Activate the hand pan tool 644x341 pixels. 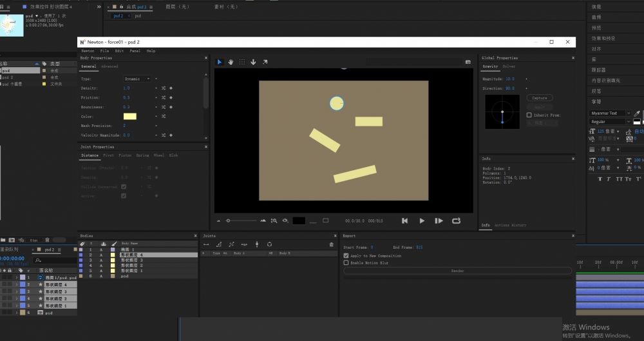click(230, 62)
